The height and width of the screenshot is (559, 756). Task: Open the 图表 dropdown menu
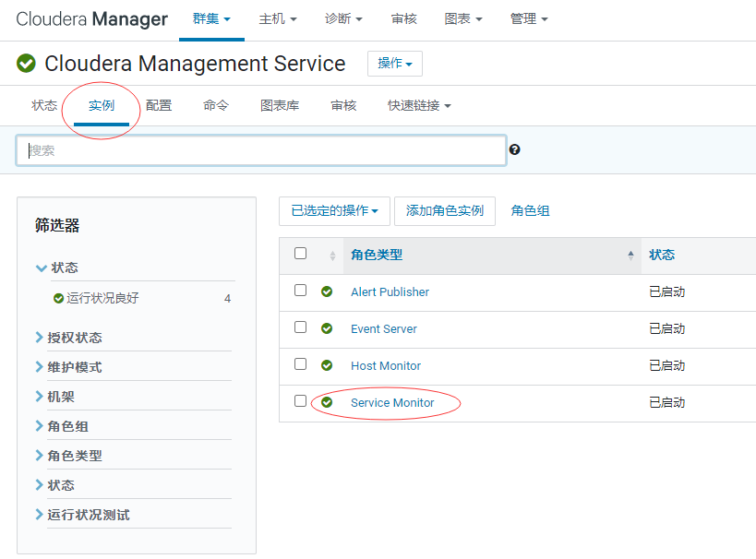pyautogui.click(x=462, y=19)
